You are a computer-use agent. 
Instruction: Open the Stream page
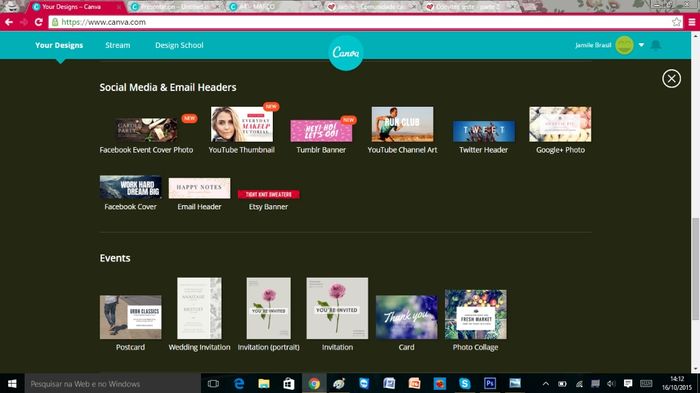118,45
